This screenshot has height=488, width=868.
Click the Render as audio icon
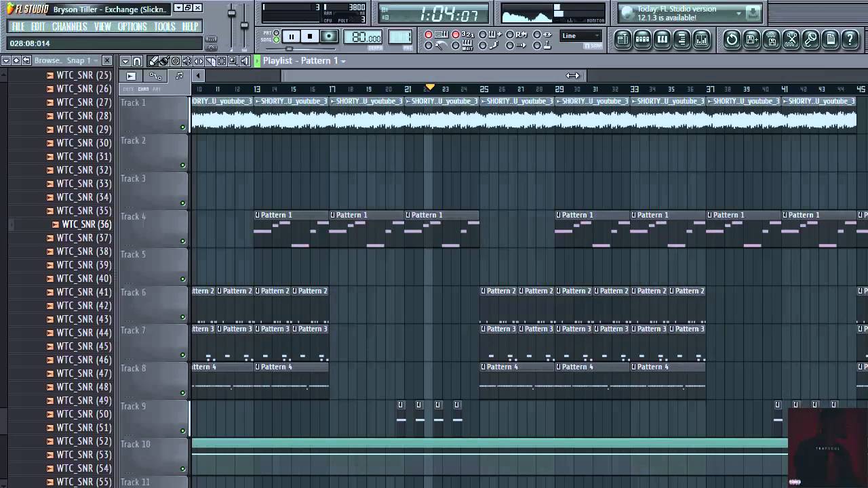coord(771,39)
